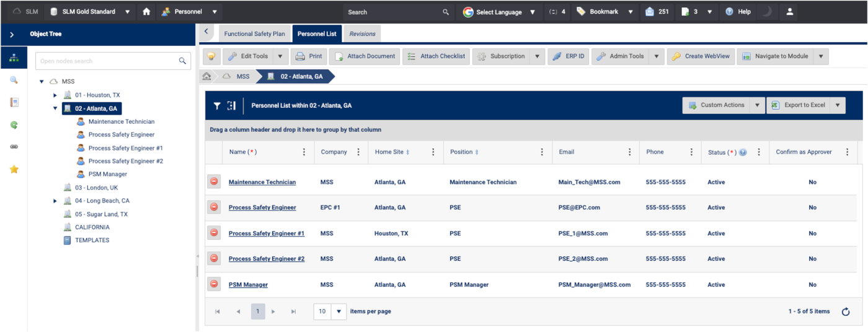The height and width of the screenshot is (332, 868).
Task: Open the Process Safety Engineer #1 link
Action: (x=266, y=234)
